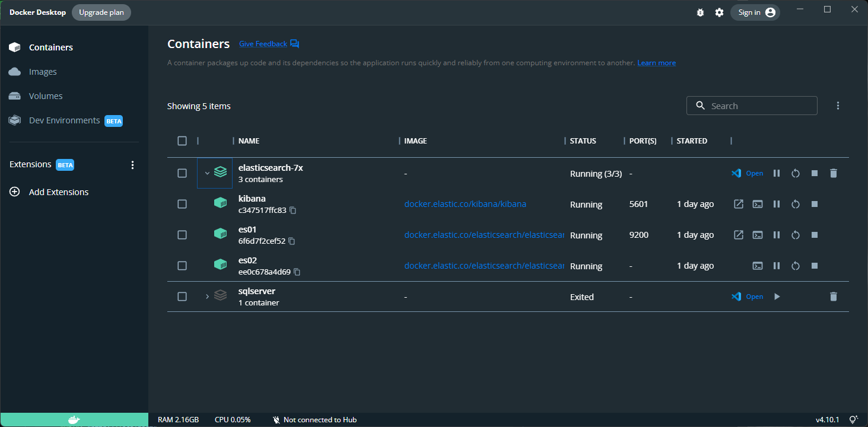Open terminal for es02 container
Viewport: 868px width, 427px height.
[x=758, y=266]
